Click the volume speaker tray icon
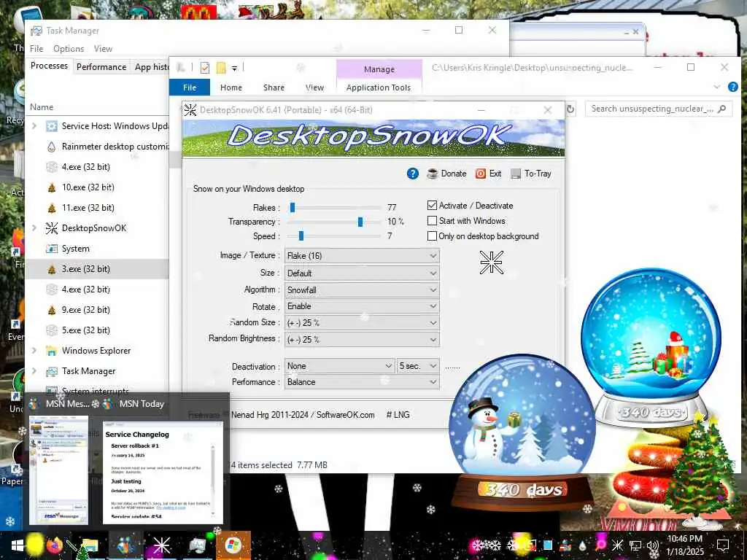Screen dimensions: 747x560 coord(652,545)
